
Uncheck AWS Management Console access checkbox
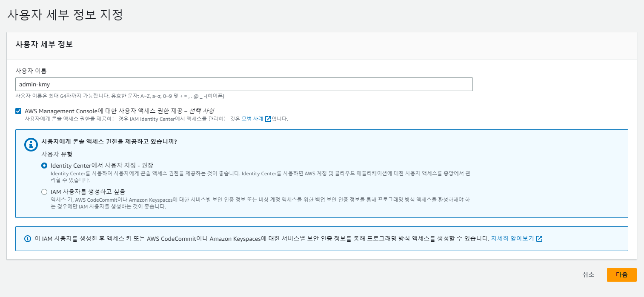point(18,111)
